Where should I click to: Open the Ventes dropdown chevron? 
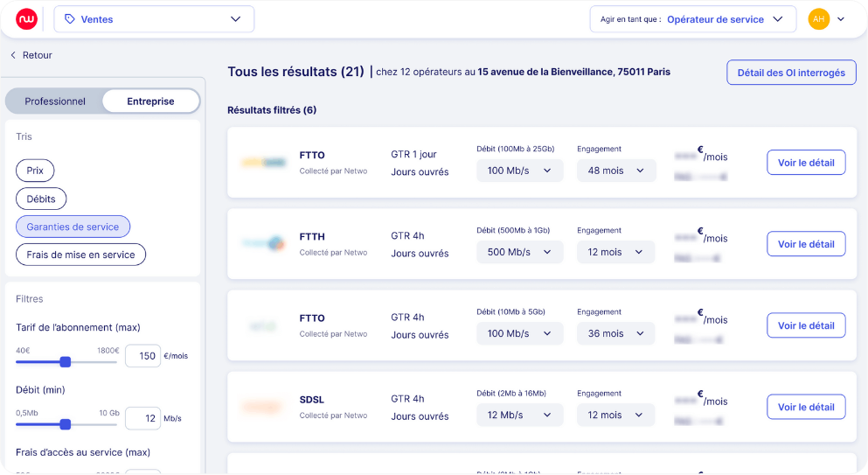tap(236, 19)
